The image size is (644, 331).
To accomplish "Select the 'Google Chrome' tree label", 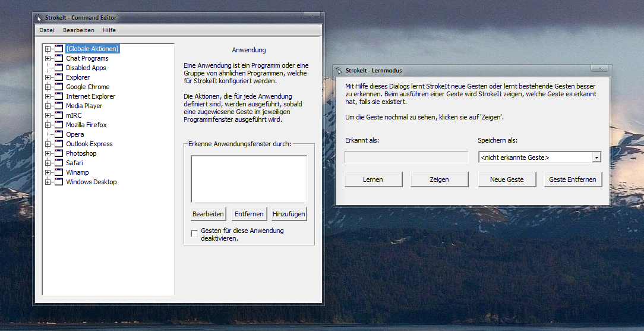I will click(x=87, y=87).
